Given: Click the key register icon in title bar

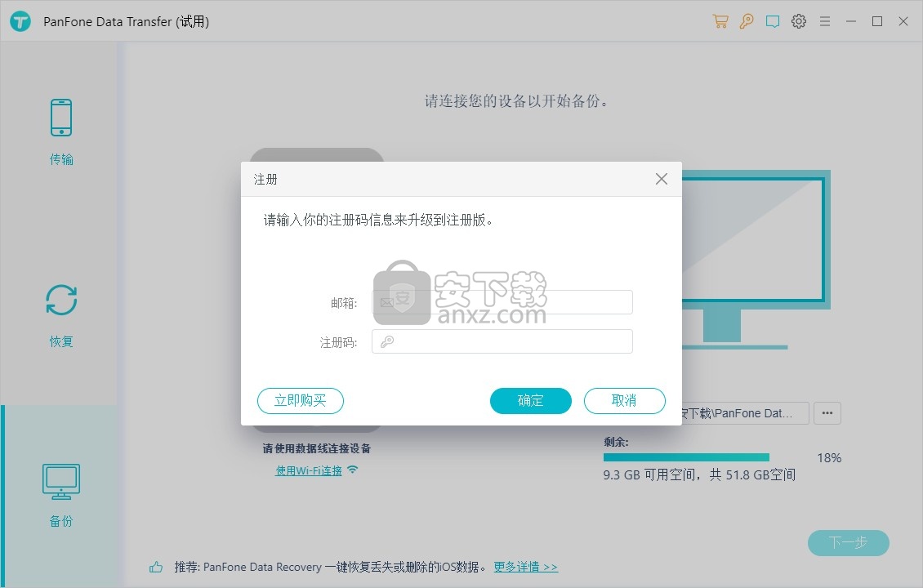Looking at the screenshot, I should click(x=747, y=21).
